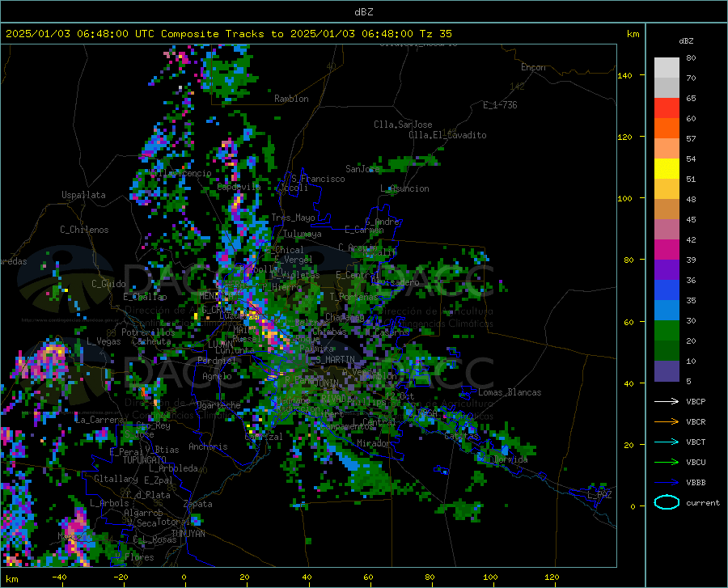Click the S_Francisco label
The width and height of the screenshot is (728, 588).
click(x=318, y=179)
